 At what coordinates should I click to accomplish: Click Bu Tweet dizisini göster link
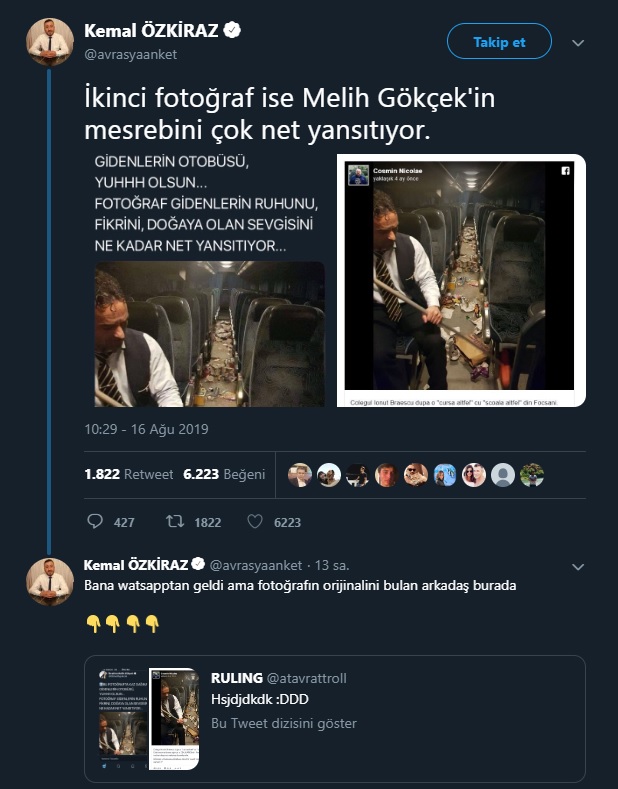click(284, 723)
